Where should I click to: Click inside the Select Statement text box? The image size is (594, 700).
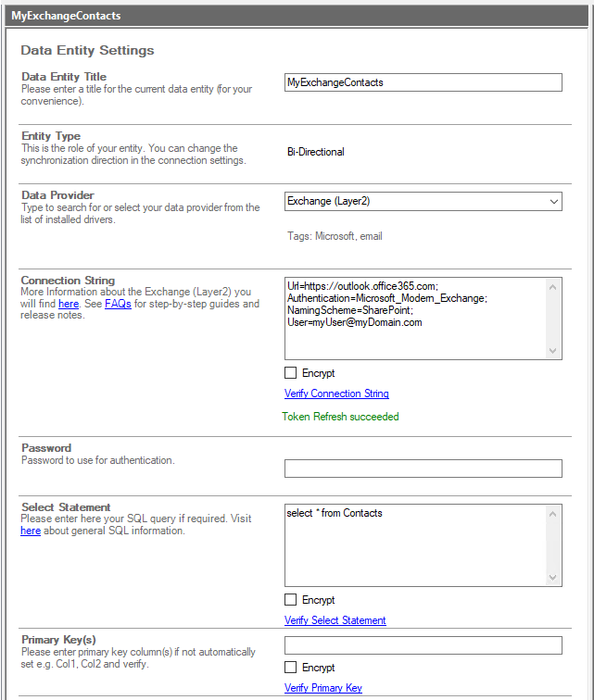click(415, 544)
